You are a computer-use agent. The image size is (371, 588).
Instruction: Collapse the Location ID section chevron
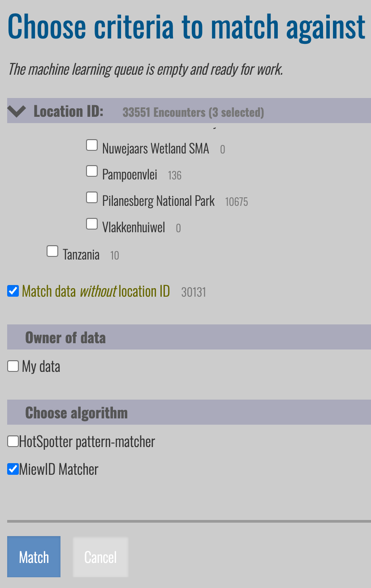[17, 111]
